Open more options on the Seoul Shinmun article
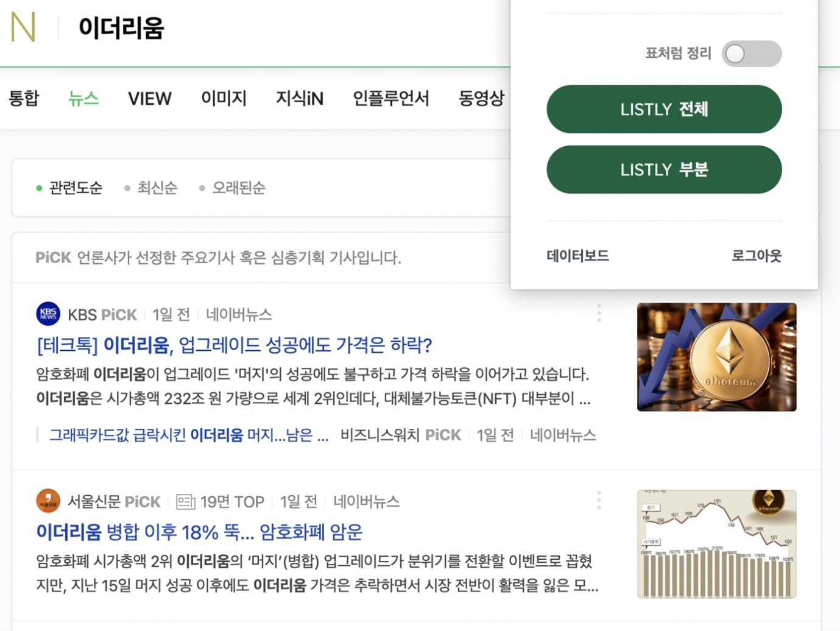The image size is (840, 631). coord(599,500)
